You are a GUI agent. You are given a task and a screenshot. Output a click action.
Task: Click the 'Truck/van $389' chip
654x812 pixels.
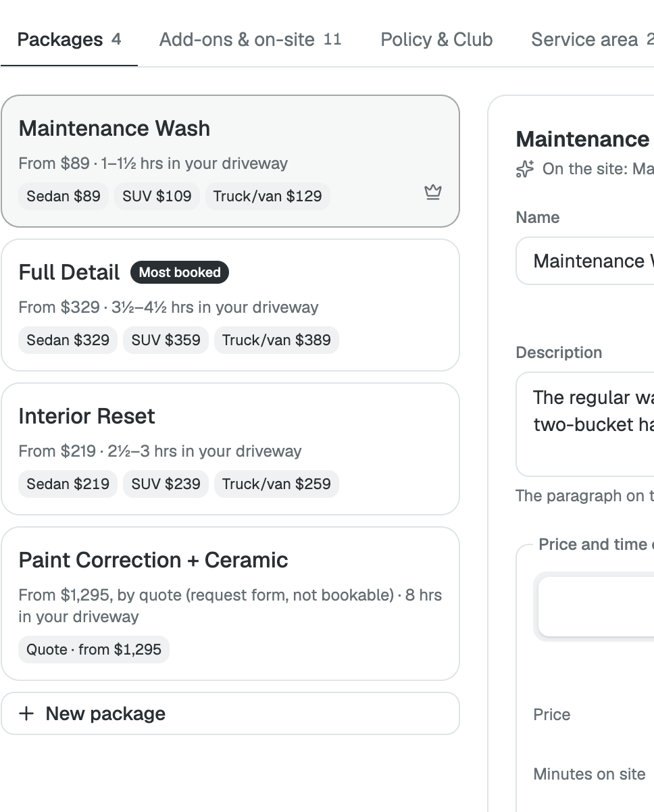click(x=276, y=340)
